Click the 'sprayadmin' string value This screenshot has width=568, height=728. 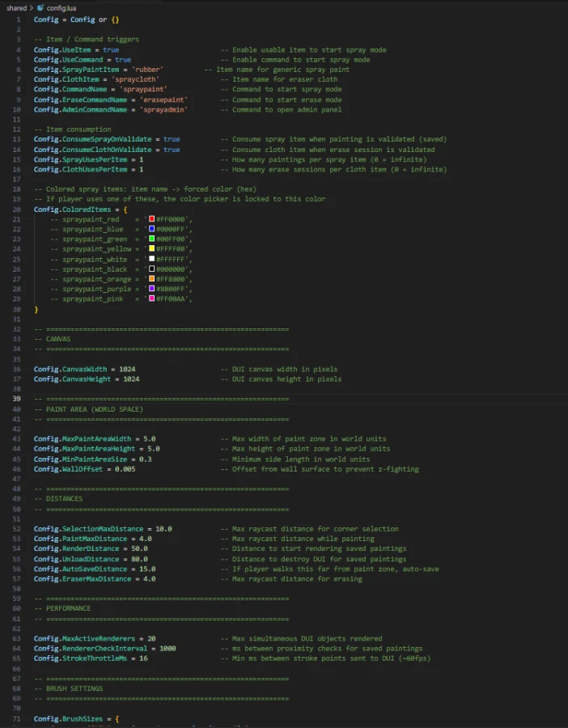point(163,109)
